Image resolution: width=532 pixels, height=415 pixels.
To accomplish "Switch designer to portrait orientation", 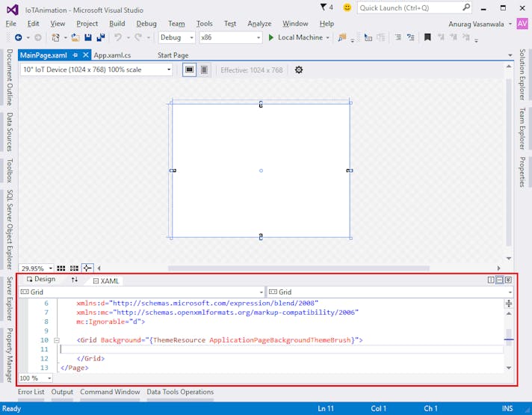I will coord(203,70).
